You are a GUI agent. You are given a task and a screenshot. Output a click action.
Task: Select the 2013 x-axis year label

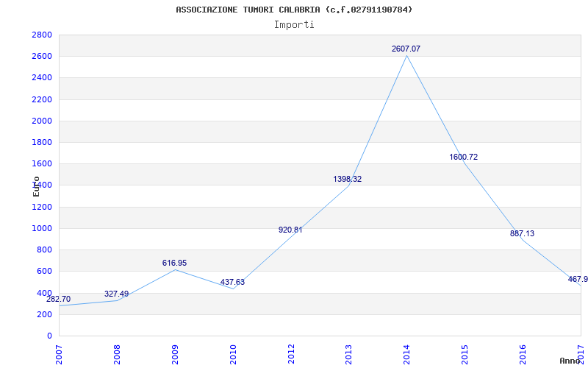click(348, 355)
